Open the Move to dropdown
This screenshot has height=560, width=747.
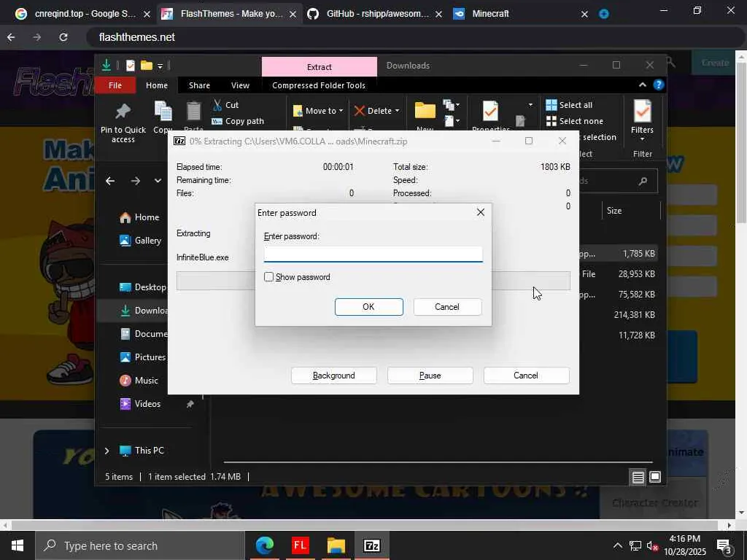(318, 111)
